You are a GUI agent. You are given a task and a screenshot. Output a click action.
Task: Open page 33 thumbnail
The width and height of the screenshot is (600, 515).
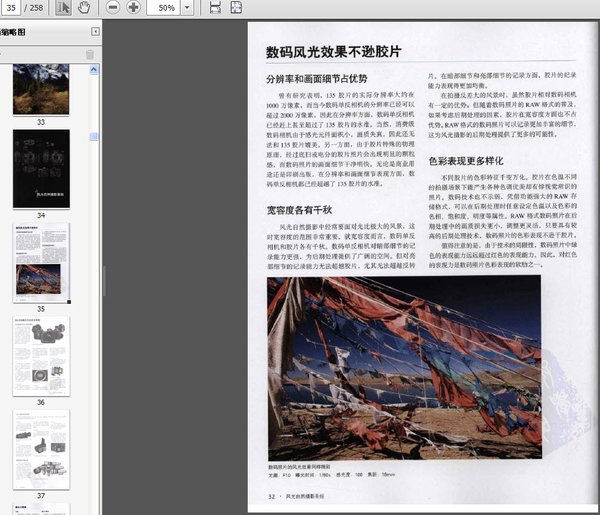[x=41, y=88]
